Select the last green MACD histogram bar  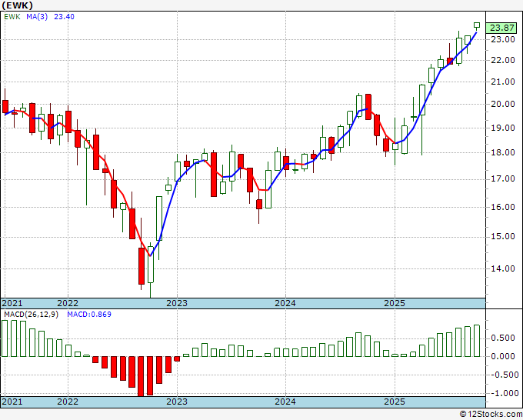point(477,341)
